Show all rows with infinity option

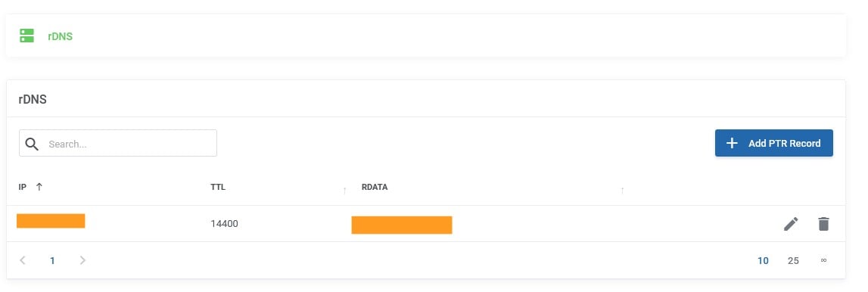click(823, 260)
